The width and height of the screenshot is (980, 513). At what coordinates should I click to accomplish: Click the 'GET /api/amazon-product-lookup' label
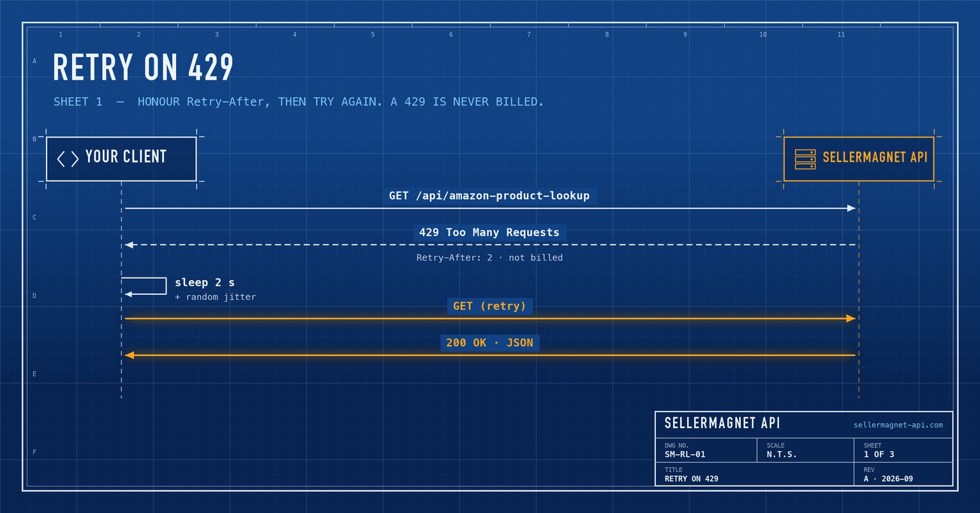tap(489, 196)
